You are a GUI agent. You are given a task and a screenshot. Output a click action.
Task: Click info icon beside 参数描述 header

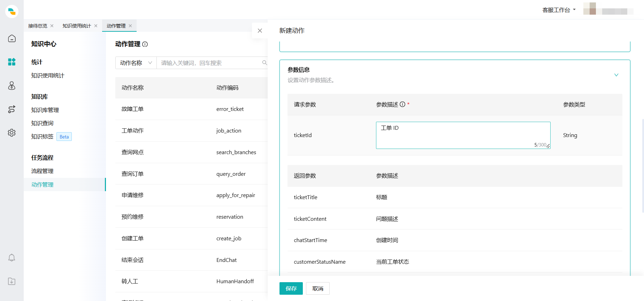point(402,104)
